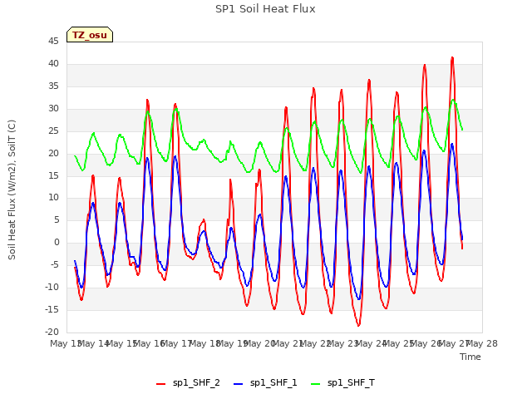Click the 20 y-axis tick label
This screenshot has height=399, width=532.
click(53, 153)
